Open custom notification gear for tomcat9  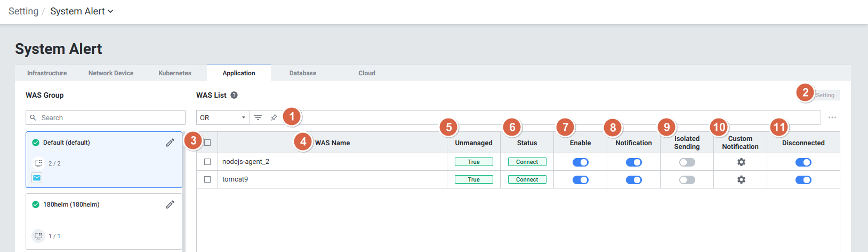pyautogui.click(x=741, y=179)
